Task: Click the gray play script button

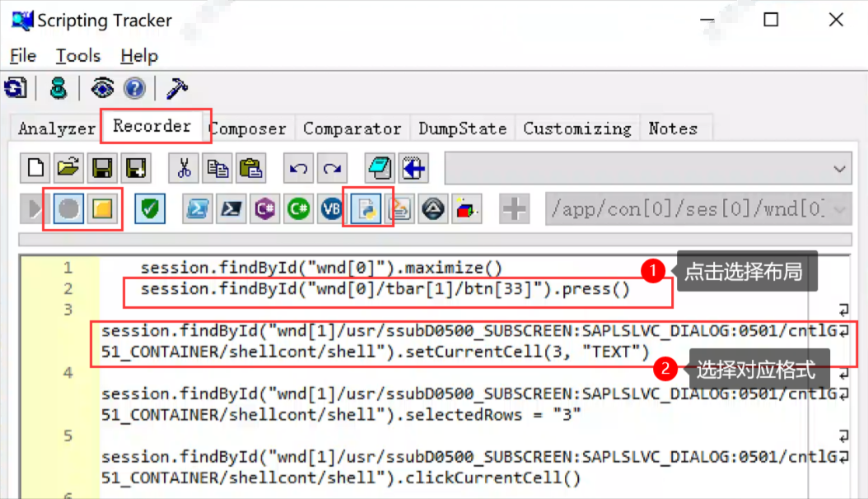Action: click(x=35, y=209)
